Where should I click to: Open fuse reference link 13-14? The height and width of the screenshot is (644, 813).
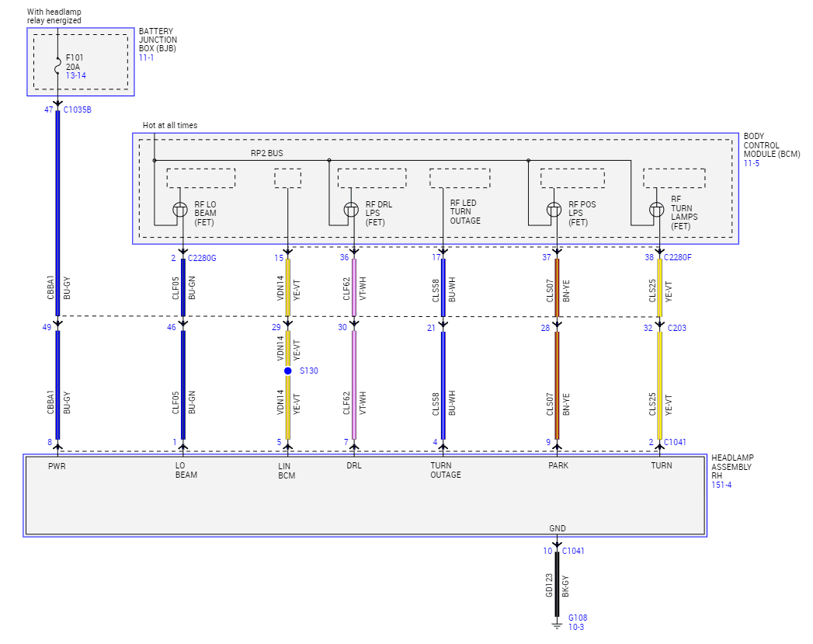pos(75,75)
